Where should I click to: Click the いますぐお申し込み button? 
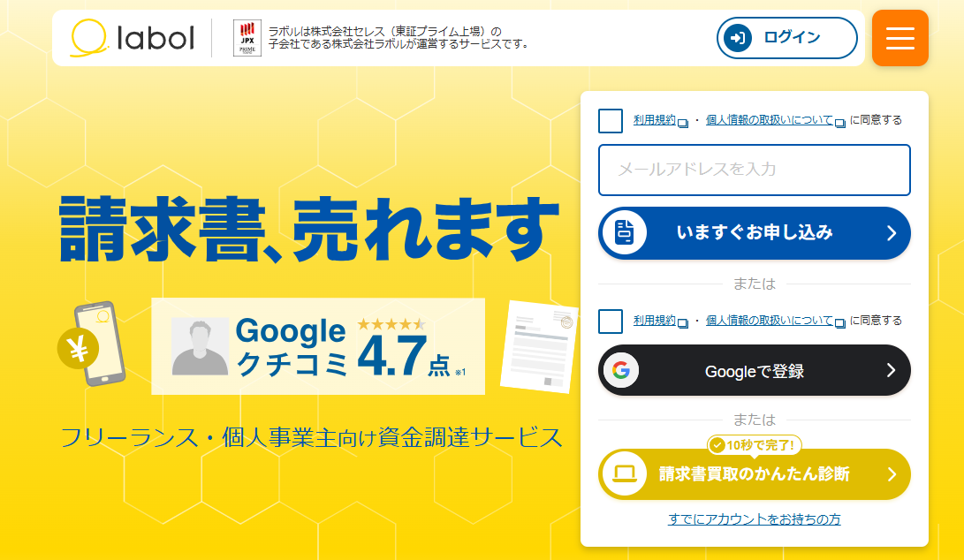click(x=755, y=233)
